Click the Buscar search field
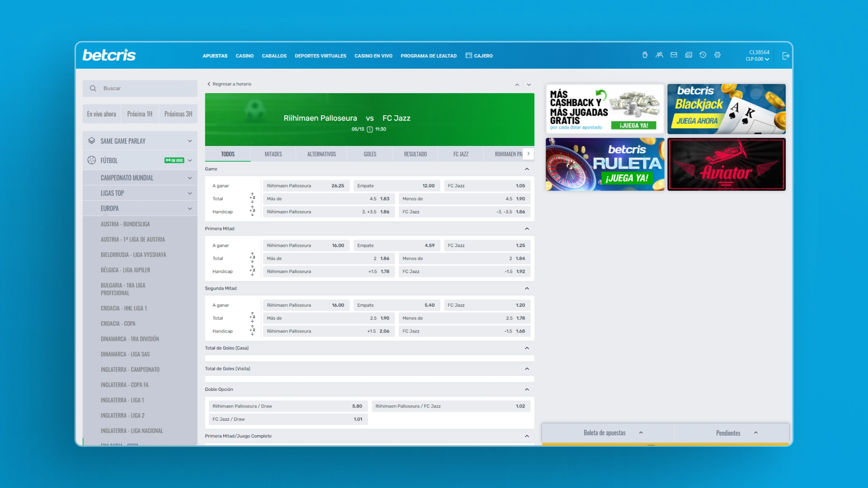The image size is (868, 488). tap(140, 88)
